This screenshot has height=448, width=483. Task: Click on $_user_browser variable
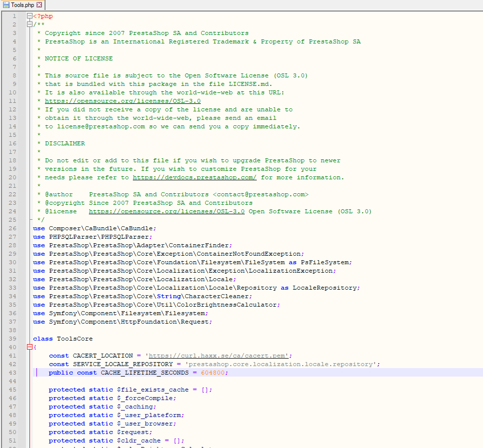(144, 424)
